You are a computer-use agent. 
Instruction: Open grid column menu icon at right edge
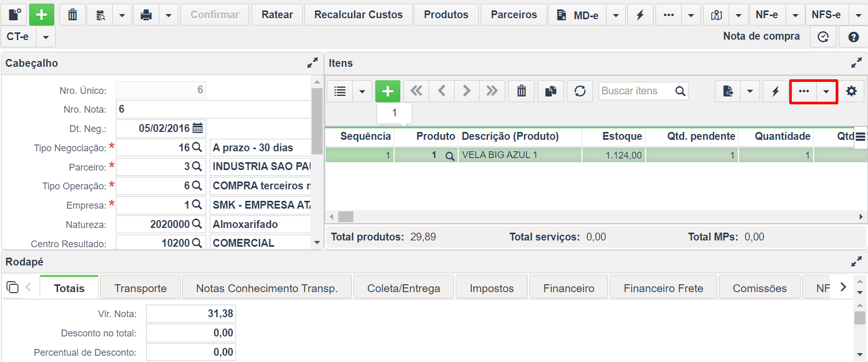point(861,137)
